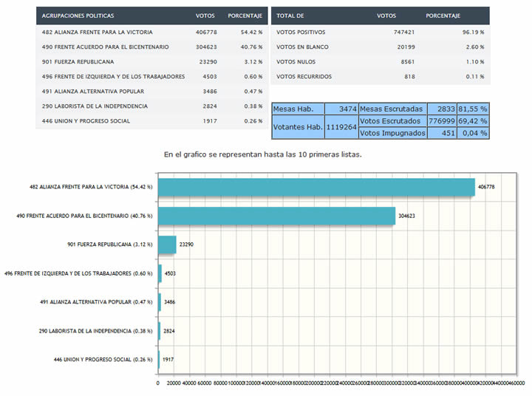Click the VOTOS NULOS row label
The width and height of the screenshot is (532, 396).
click(x=294, y=62)
